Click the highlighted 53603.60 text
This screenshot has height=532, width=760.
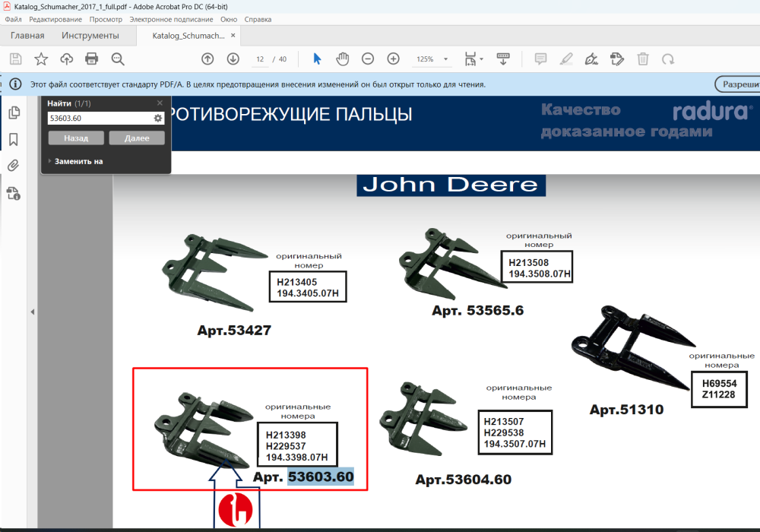pyautogui.click(x=321, y=477)
